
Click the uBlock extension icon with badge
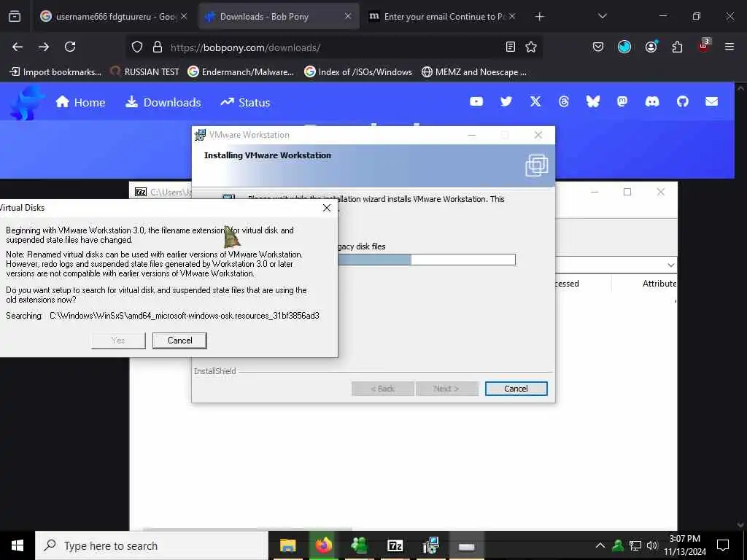click(x=704, y=46)
